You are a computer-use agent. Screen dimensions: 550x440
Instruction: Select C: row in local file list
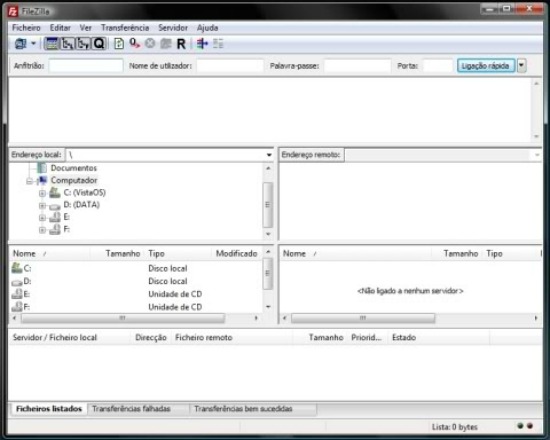(x=136, y=268)
